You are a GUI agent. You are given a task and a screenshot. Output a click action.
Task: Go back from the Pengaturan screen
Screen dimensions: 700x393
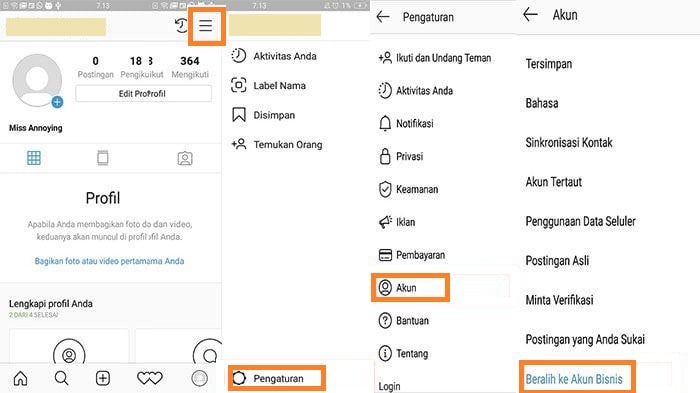coord(383,17)
